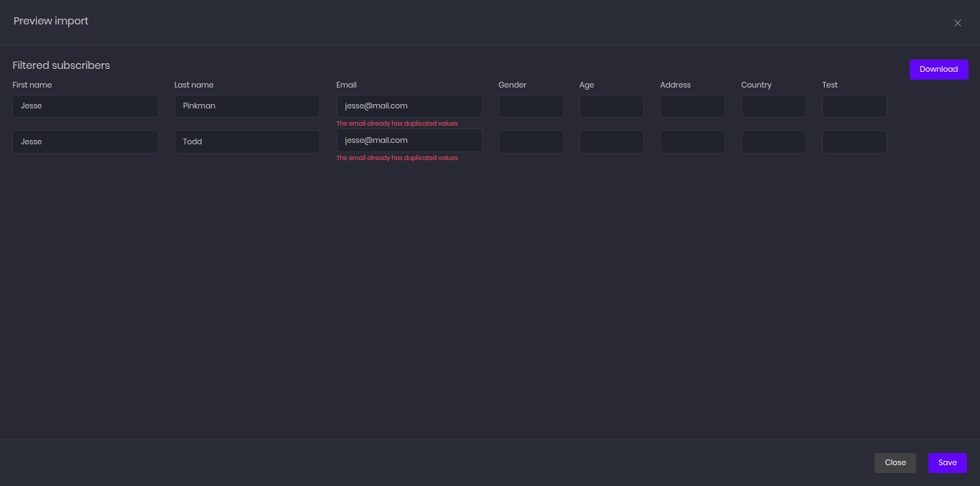Select the first row Address field

tap(692, 106)
